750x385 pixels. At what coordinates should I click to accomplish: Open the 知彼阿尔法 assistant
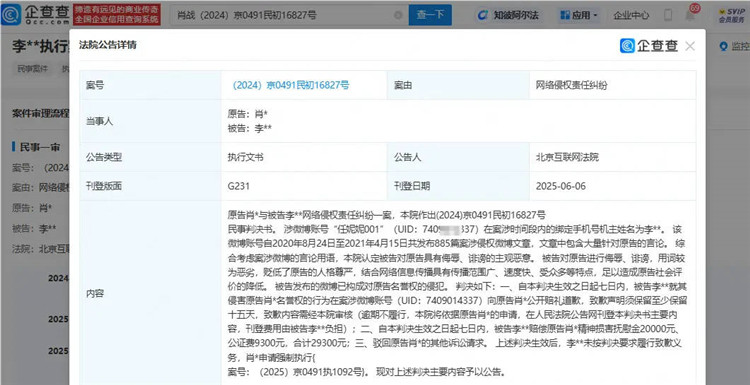pyautogui.click(x=509, y=15)
